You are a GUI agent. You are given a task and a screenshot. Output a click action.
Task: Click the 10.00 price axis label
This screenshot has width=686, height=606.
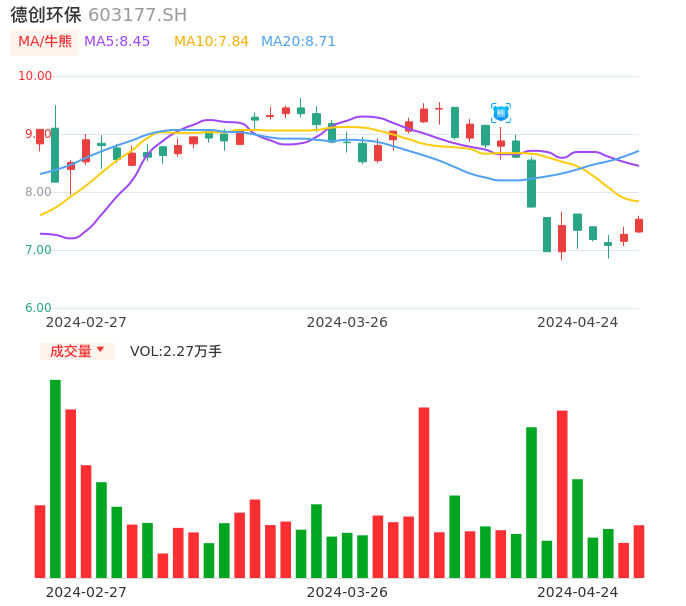tap(36, 76)
